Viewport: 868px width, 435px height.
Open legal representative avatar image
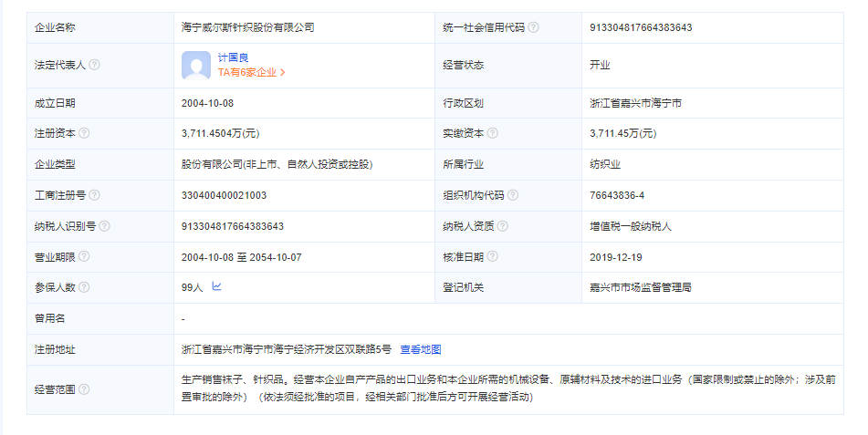pos(196,66)
